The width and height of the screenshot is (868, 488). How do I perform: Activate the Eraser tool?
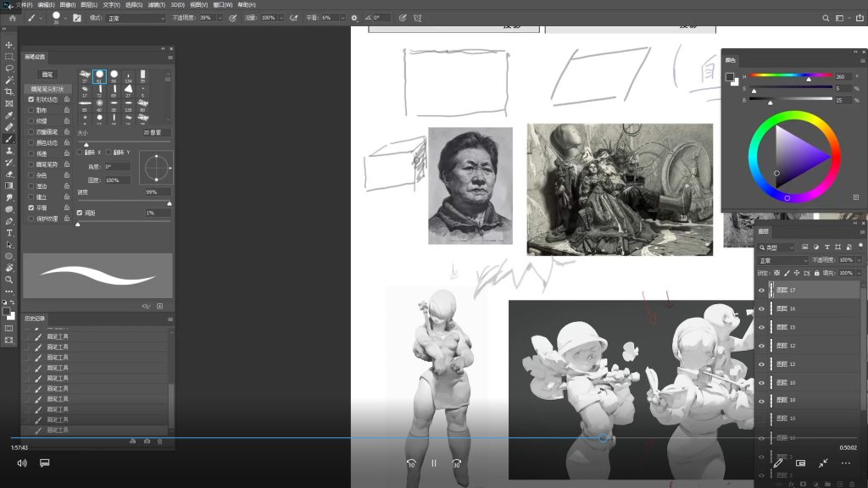click(9, 174)
